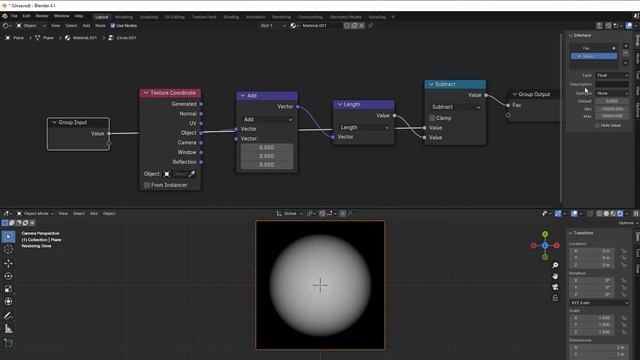This screenshot has height=360, width=640.
Task: Toggle From Instancer checkbox
Action: 147,185
